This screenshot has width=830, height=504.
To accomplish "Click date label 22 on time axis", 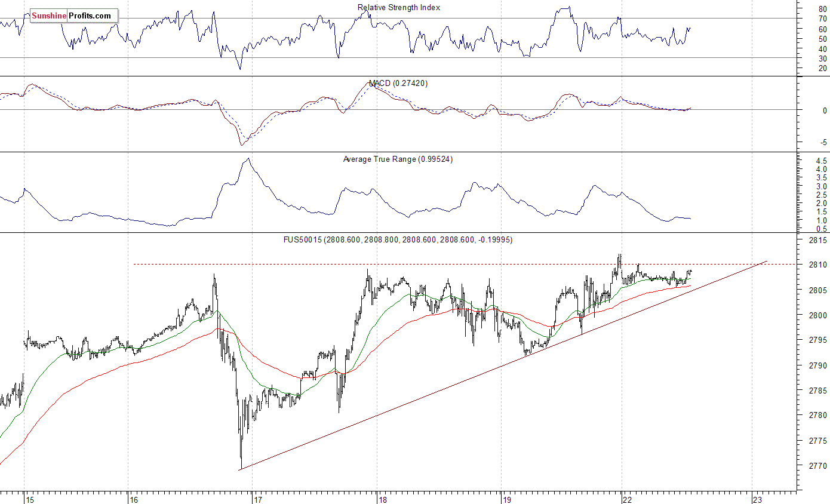I will point(628,499).
